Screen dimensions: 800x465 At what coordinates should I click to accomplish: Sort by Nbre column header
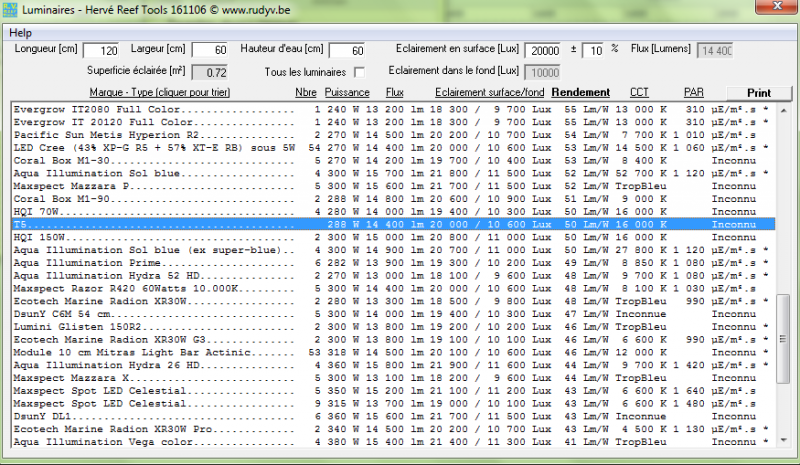coord(306,92)
